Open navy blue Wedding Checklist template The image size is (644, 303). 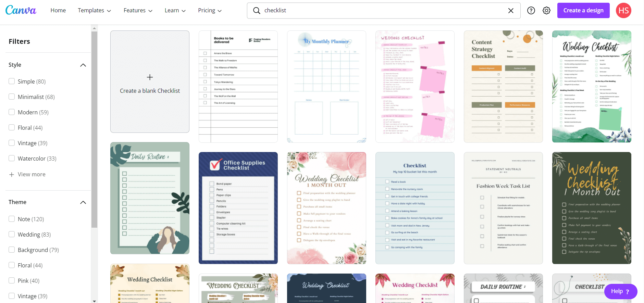(x=326, y=288)
